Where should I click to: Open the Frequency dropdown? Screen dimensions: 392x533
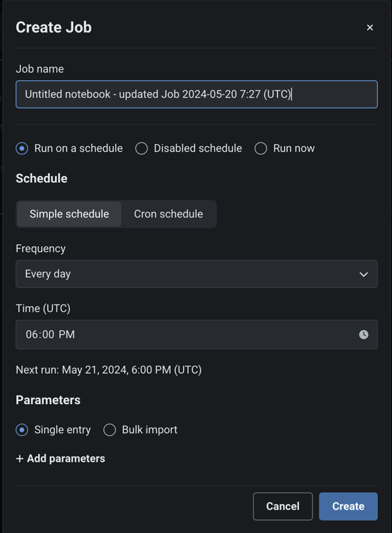click(x=196, y=274)
